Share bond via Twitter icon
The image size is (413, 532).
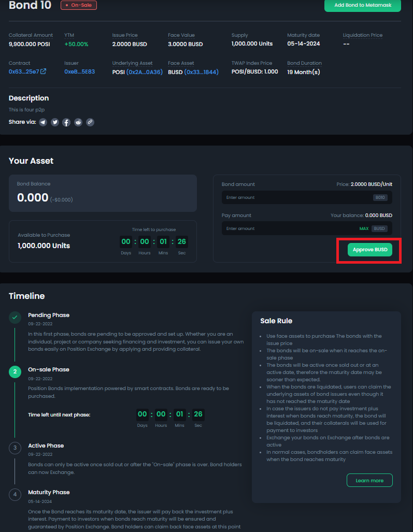[x=55, y=122]
